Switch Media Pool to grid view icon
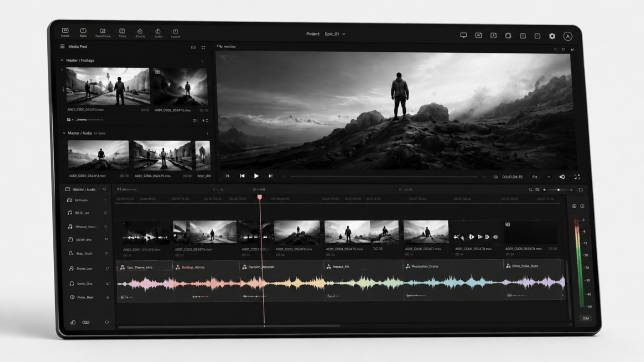This screenshot has width=644, height=362. [203, 47]
